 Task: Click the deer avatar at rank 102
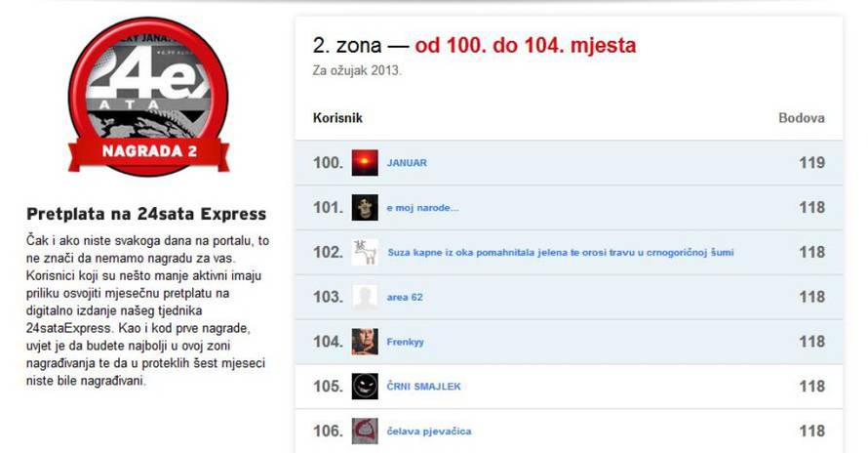365,252
